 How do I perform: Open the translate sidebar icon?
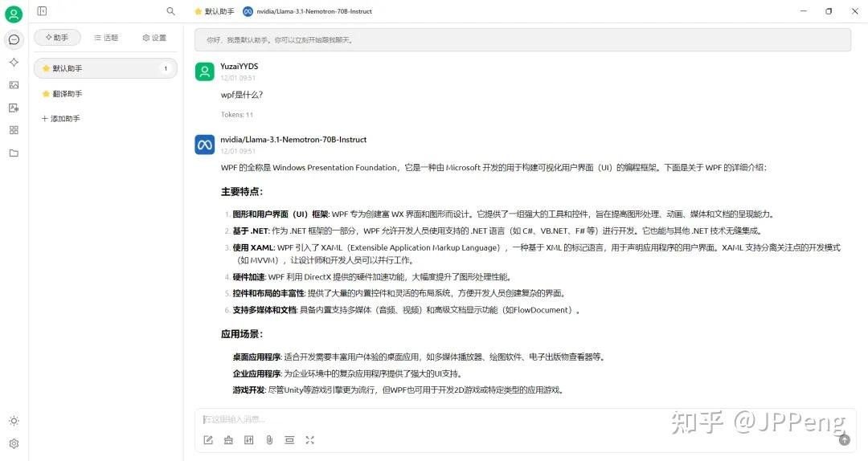(x=14, y=108)
